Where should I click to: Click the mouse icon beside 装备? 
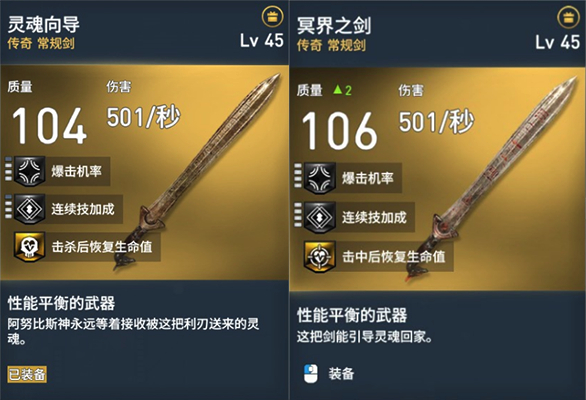[x=311, y=373]
